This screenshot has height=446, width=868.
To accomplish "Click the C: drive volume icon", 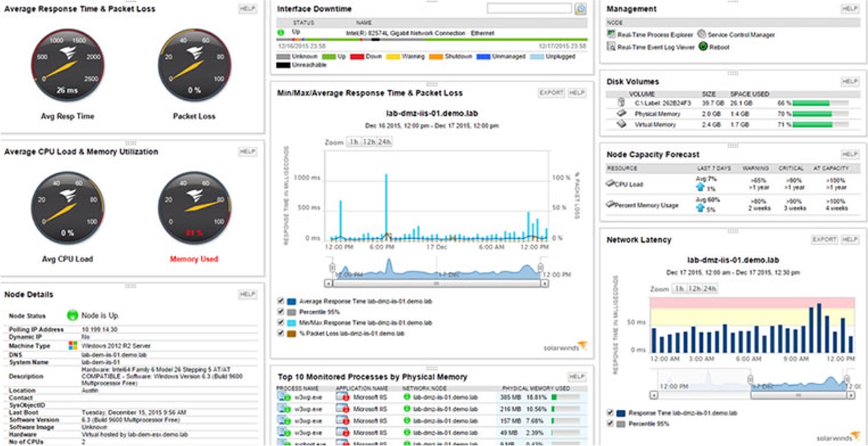I will click(620, 103).
